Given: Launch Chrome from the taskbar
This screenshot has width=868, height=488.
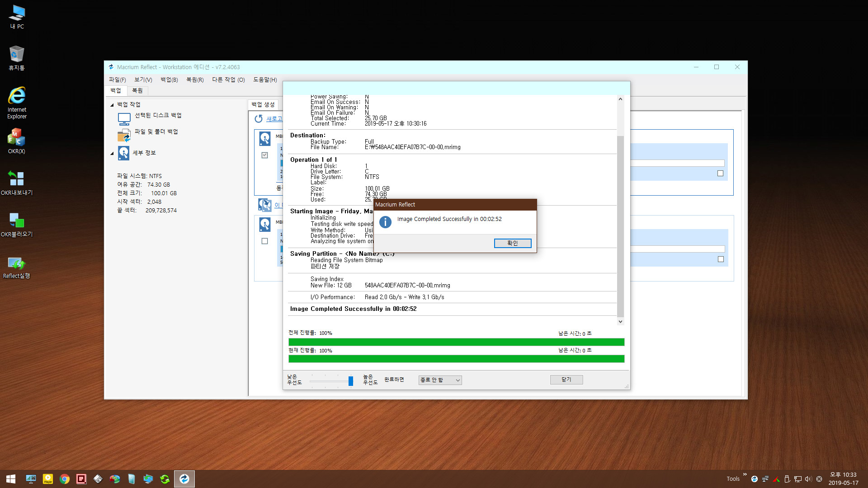Looking at the screenshot, I should 64,479.
